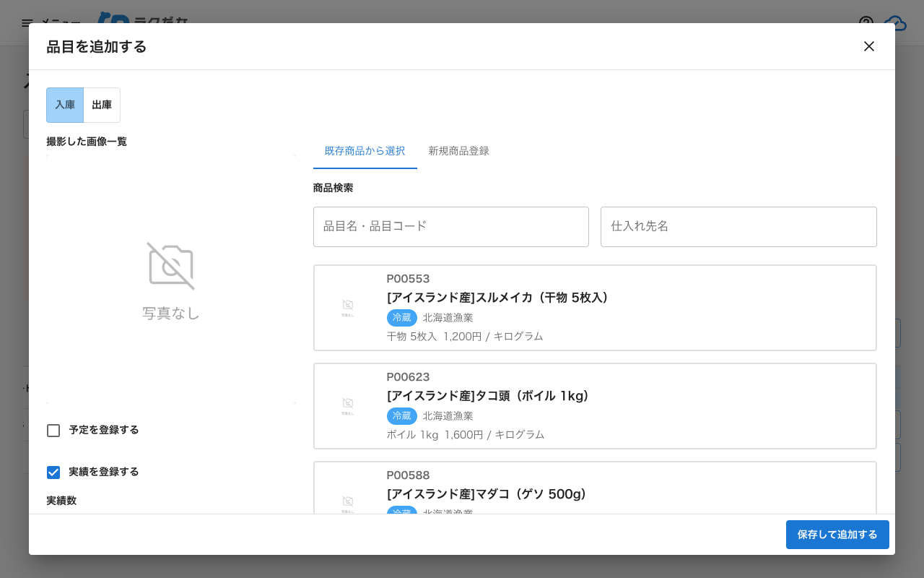
Task: Click product code text P00623
Action: [408, 377]
